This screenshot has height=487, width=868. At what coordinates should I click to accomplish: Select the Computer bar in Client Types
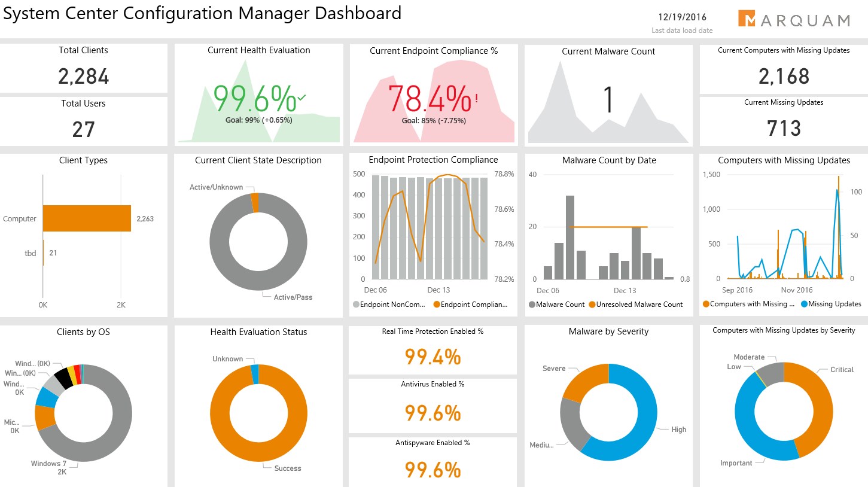point(87,218)
